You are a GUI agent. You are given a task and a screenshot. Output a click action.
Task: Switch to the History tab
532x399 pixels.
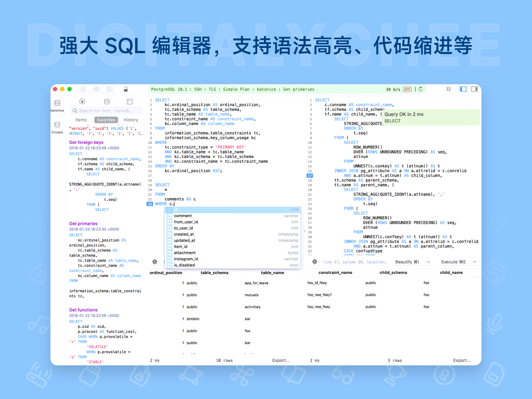131,120
